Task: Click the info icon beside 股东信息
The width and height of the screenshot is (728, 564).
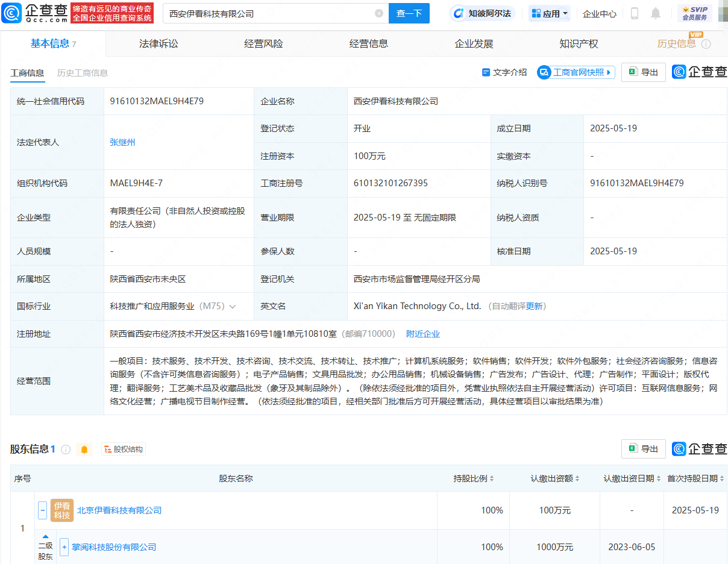Action: [66, 450]
